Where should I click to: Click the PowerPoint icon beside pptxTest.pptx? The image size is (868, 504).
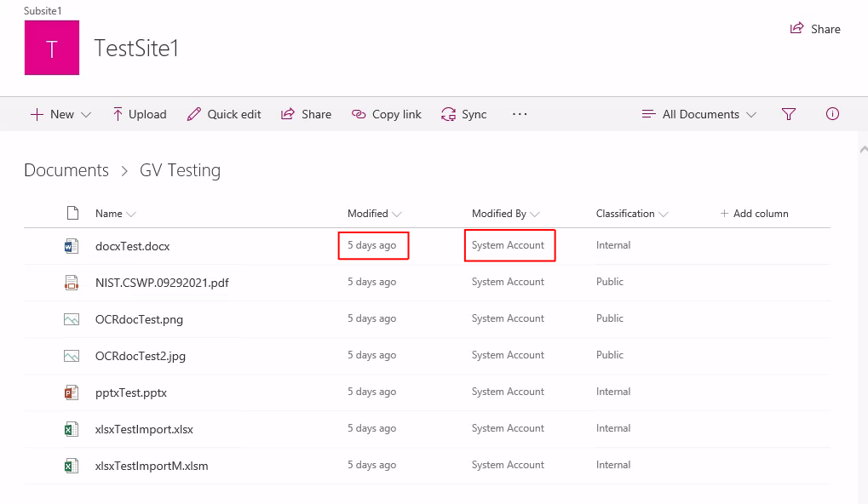coord(72,392)
